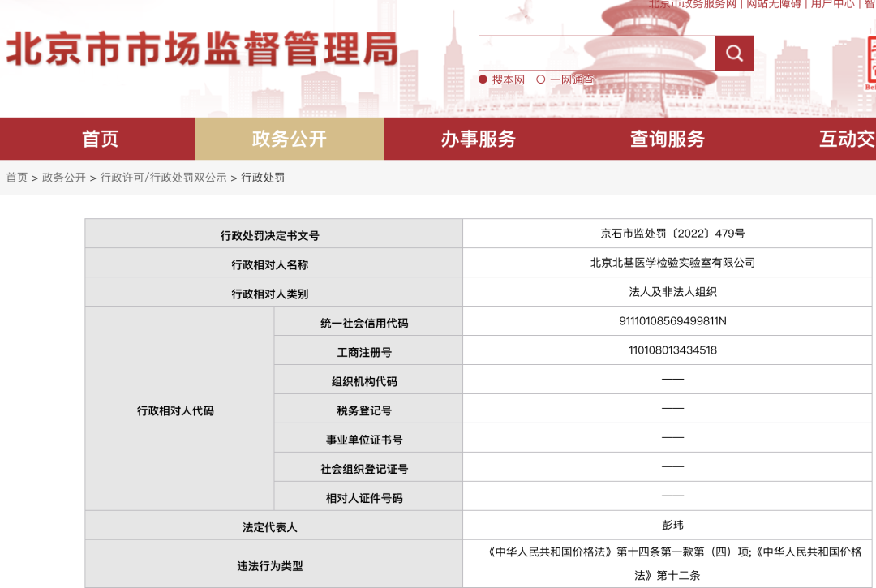Select credit code 91110108569499811N
Image resolution: width=876 pixels, height=588 pixels.
coord(672,321)
